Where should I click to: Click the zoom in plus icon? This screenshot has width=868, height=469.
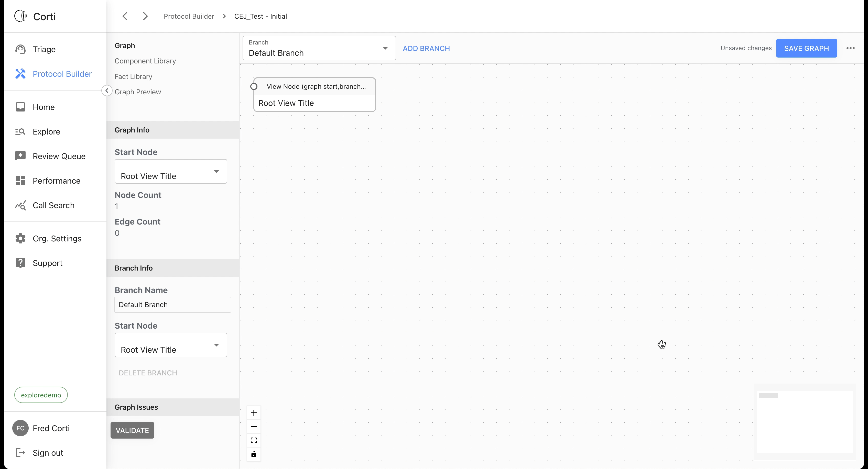[254, 413]
